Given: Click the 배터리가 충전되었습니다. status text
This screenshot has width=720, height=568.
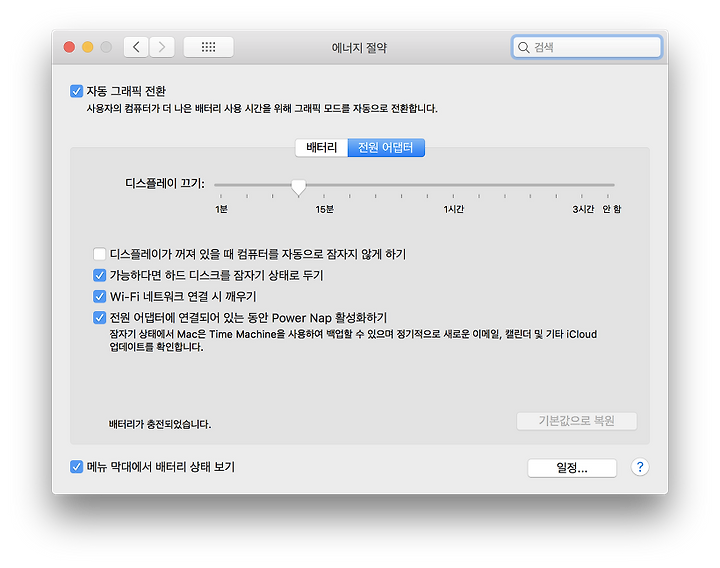Looking at the screenshot, I should click(x=160, y=424).
